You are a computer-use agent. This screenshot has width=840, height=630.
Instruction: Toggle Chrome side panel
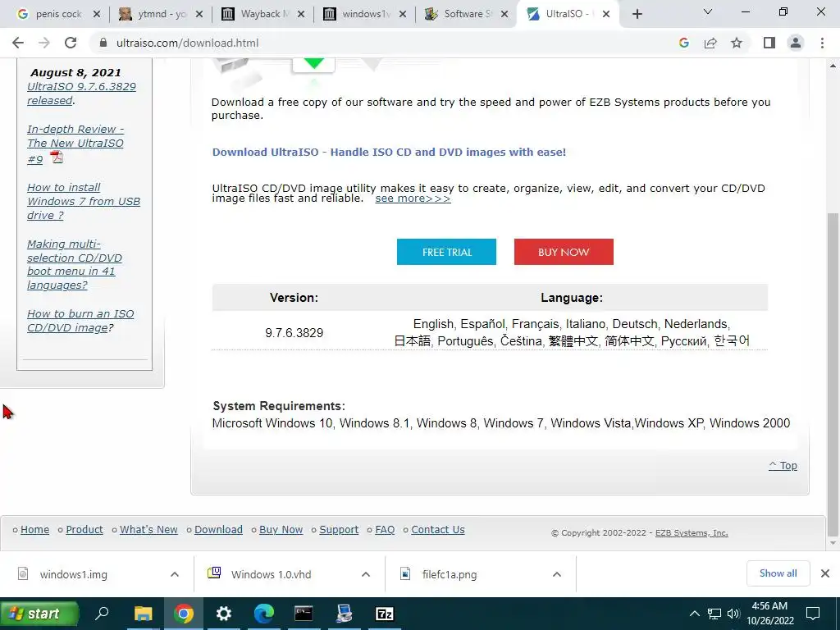click(769, 43)
